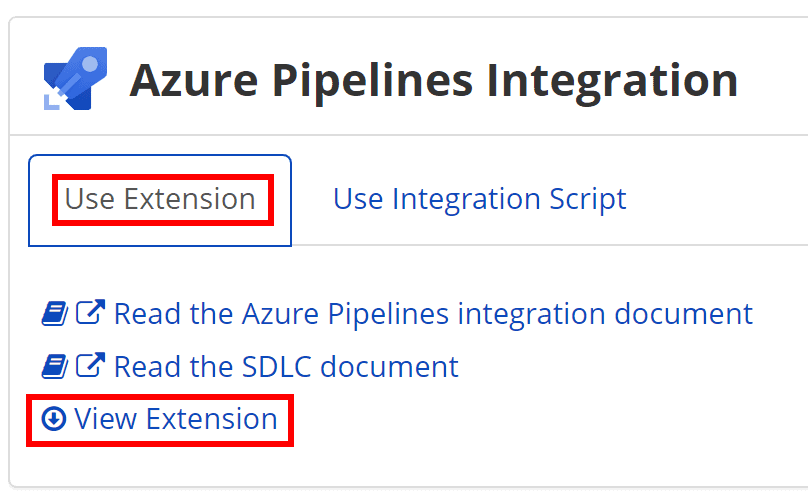Click external-link icon beside Azure Pipelines document
Image resolution: width=808 pixels, height=504 pixels.
tap(90, 314)
